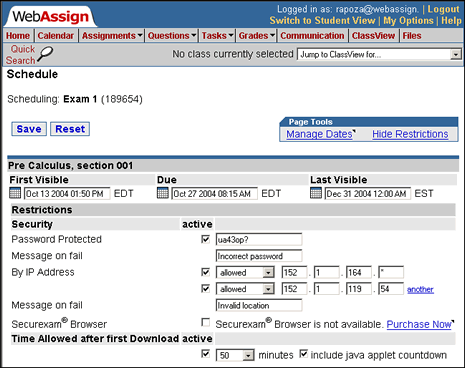Click the 54 IP octet field

point(391,289)
